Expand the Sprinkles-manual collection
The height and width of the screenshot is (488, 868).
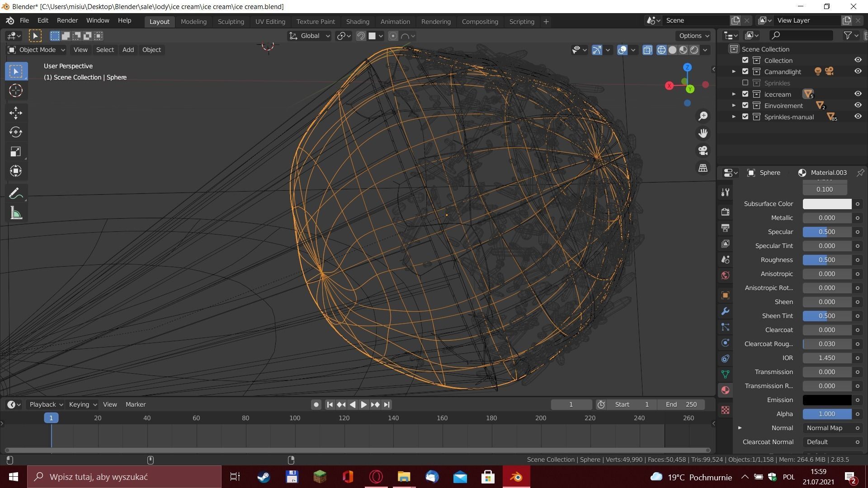734,117
